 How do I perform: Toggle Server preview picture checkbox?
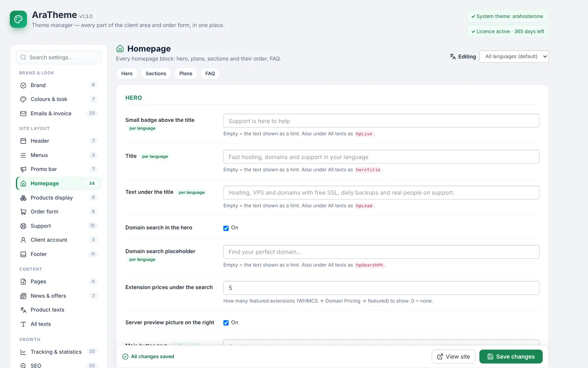(226, 323)
